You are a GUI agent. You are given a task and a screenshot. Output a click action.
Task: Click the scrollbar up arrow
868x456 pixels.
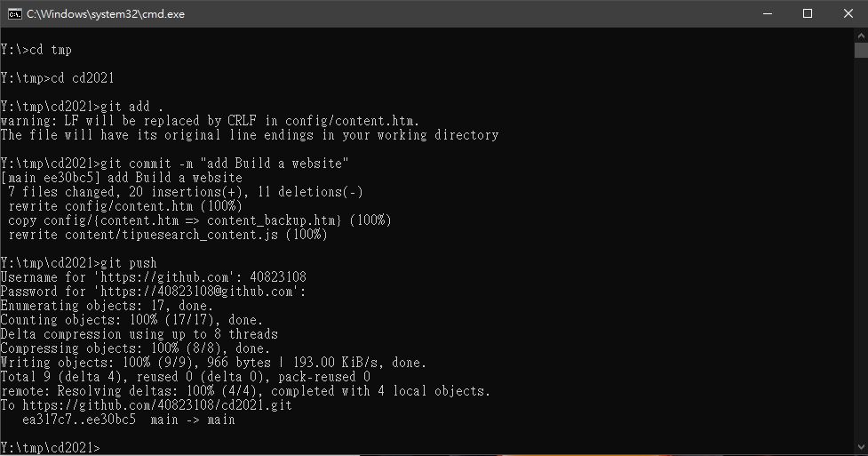click(861, 36)
